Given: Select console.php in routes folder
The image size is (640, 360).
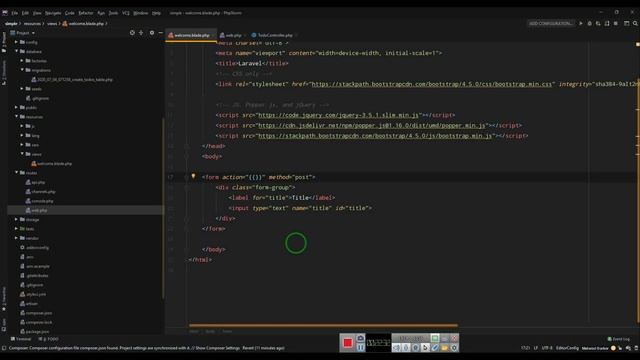Looking at the screenshot, I should pyautogui.click(x=39, y=201).
